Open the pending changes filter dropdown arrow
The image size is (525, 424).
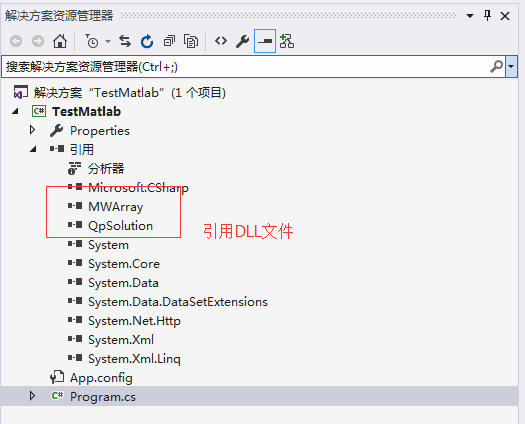108,42
